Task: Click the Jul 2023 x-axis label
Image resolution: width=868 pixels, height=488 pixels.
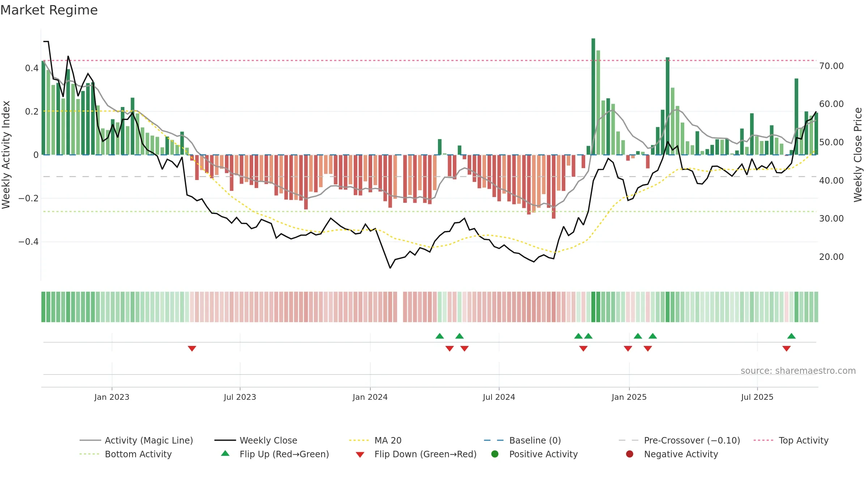Action: click(x=240, y=397)
